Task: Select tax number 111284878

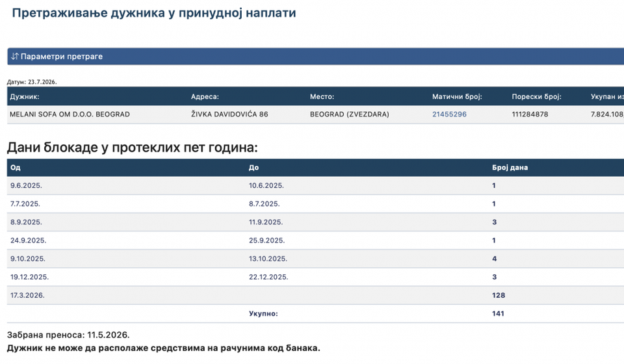Action: 530,114
